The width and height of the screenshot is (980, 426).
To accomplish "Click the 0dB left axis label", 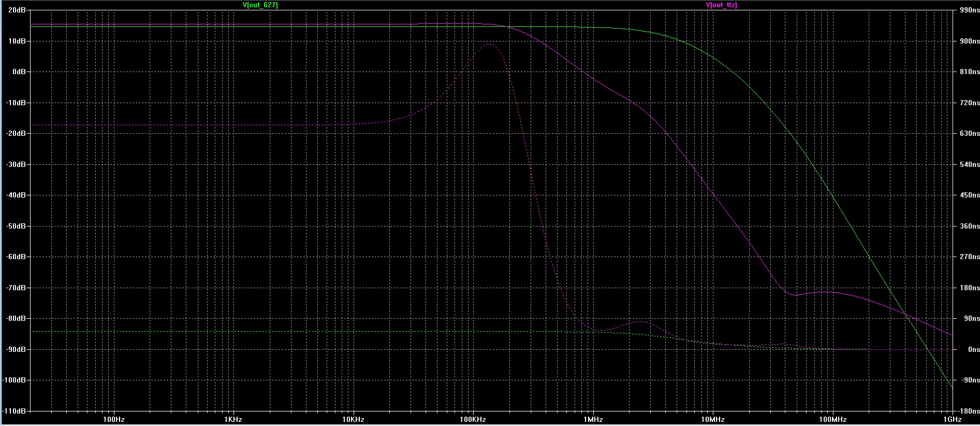I will pyautogui.click(x=19, y=72).
